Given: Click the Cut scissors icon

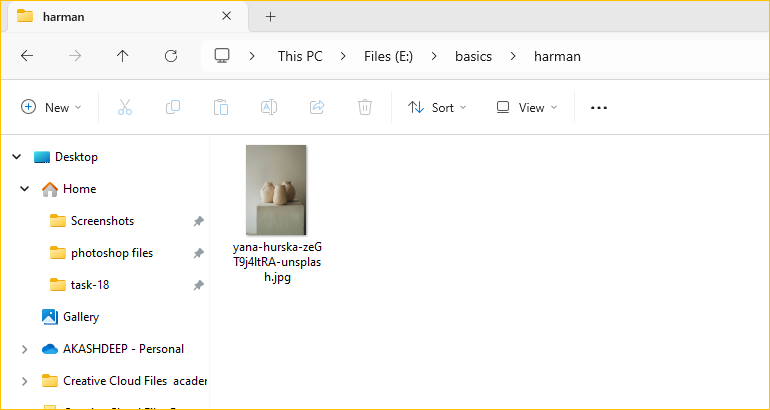Looking at the screenshot, I should click(125, 108).
